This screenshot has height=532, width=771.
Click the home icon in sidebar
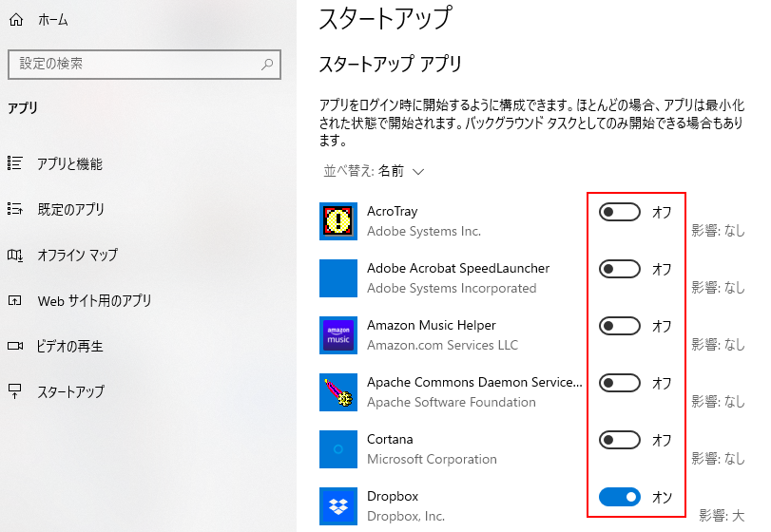point(15,19)
